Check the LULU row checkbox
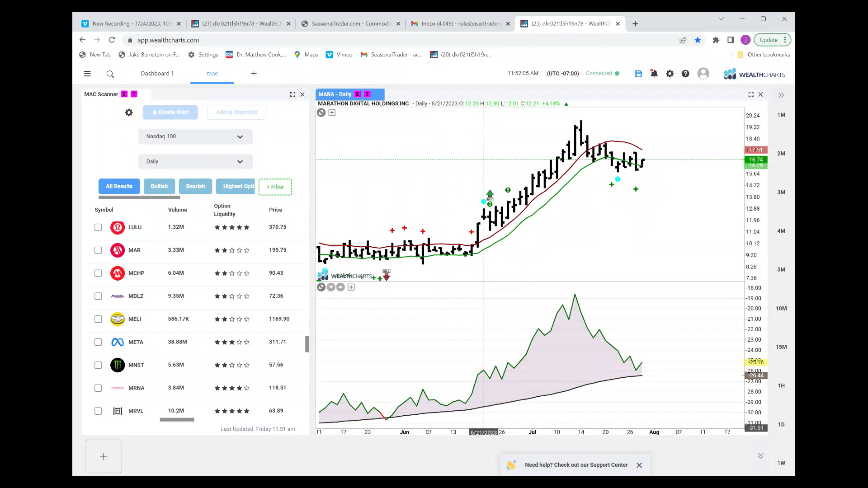 click(98, 227)
